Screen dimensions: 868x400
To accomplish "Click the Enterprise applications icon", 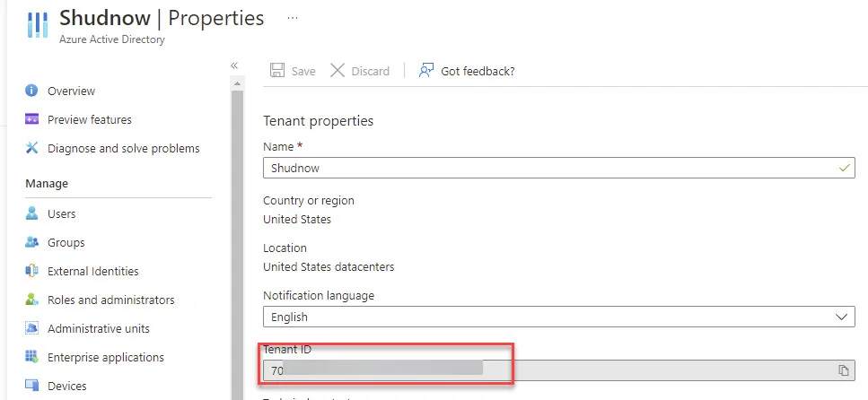I will point(31,357).
